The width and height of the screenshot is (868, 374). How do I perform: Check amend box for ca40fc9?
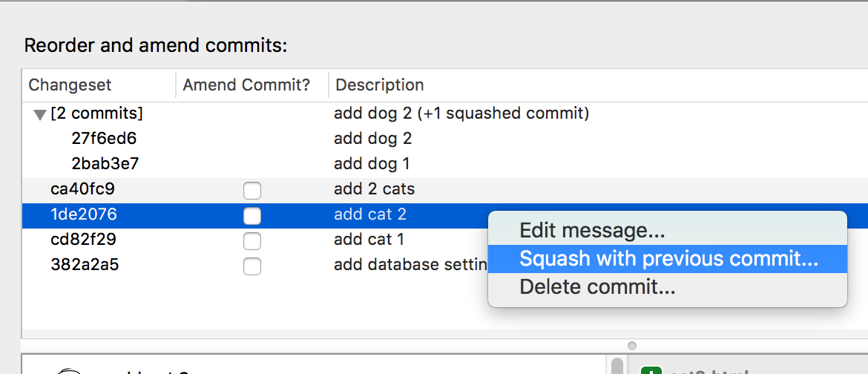[x=252, y=191]
